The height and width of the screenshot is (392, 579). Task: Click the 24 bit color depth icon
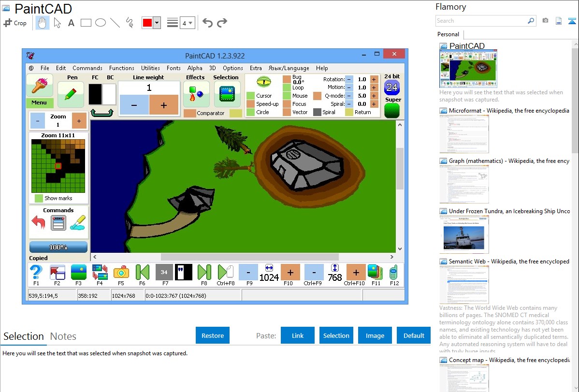pos(392,87)
